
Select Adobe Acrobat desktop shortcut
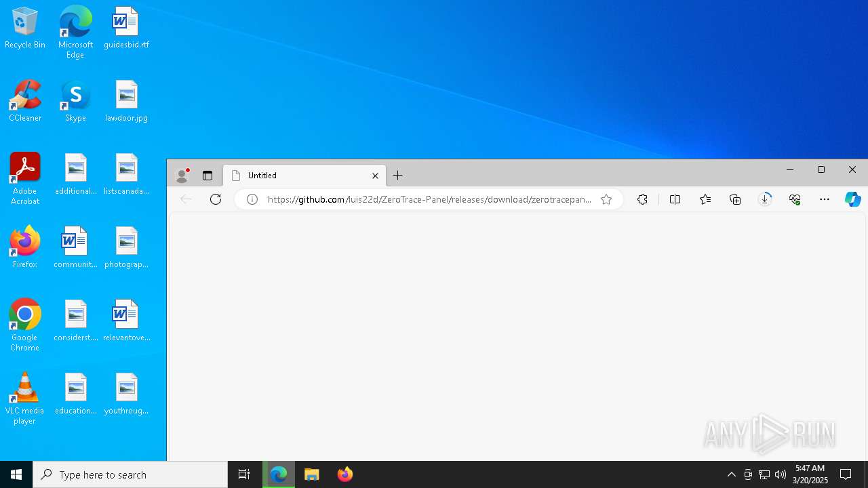tap(25, 178)
